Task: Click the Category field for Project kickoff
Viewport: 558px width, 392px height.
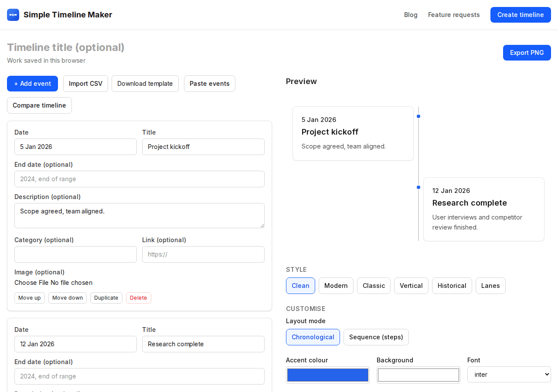Action: click(75, 254)
